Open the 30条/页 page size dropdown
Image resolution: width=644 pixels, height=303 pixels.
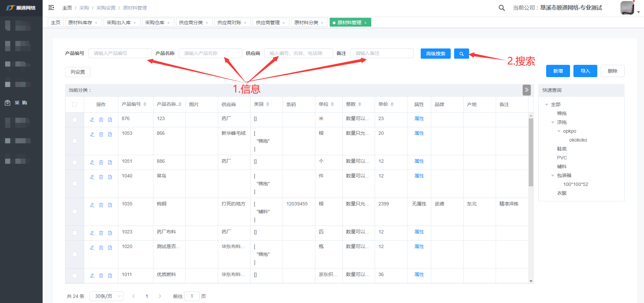tap(106, 296)
